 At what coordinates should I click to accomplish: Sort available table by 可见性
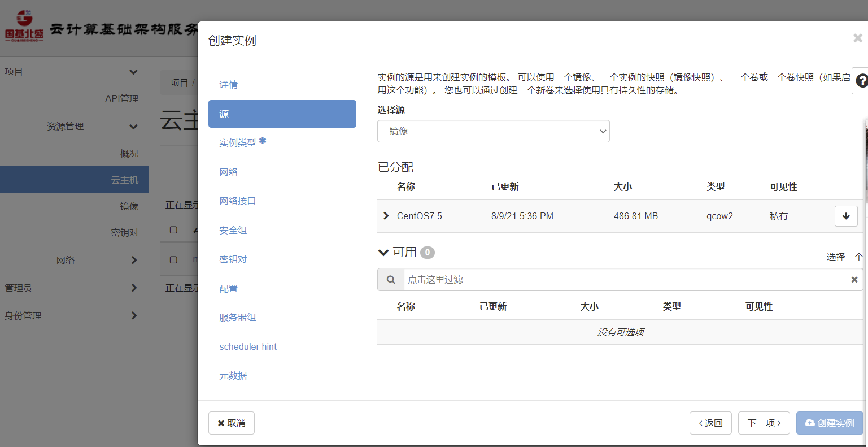coord(759,306)
